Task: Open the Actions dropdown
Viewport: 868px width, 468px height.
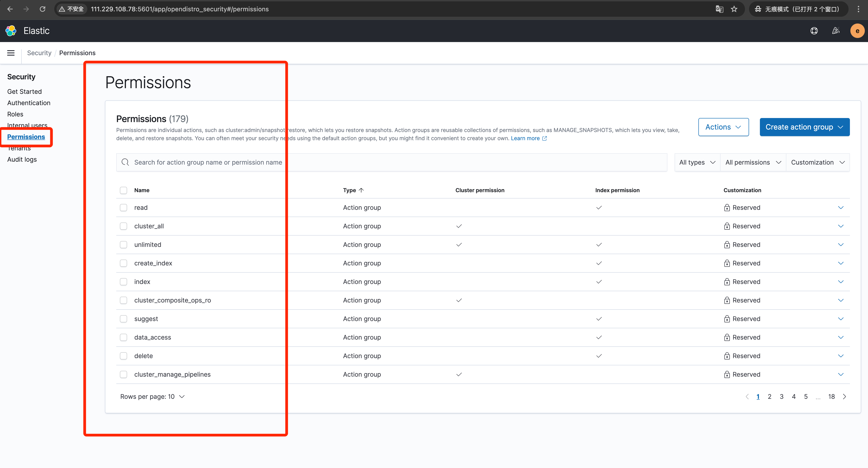Action: [723, 127]
